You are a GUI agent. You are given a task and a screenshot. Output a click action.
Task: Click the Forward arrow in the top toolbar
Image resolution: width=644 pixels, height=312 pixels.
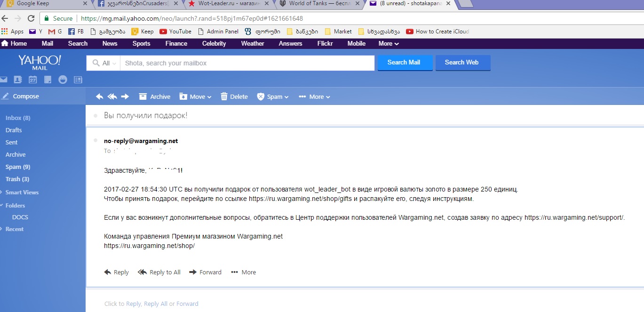(125, 96)
